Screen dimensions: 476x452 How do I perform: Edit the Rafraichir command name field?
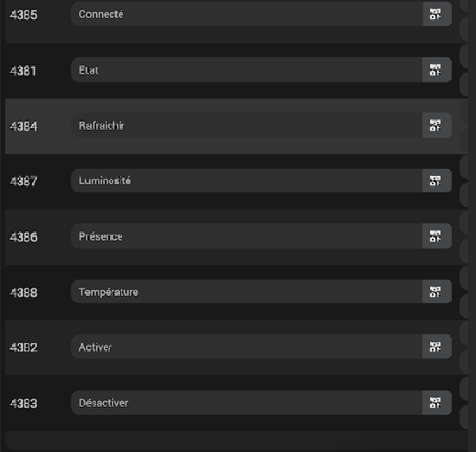(x=247, y=126)
